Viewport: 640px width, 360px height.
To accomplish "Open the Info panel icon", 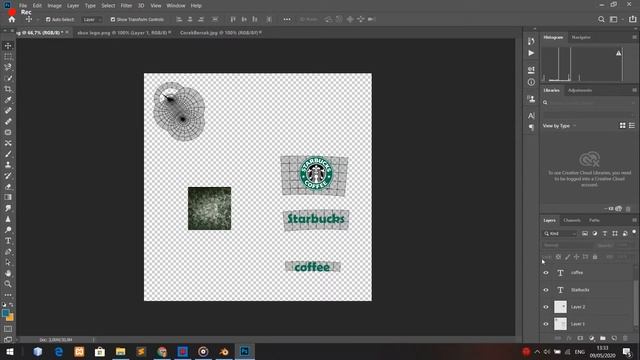I will click(x=531, y=82).
